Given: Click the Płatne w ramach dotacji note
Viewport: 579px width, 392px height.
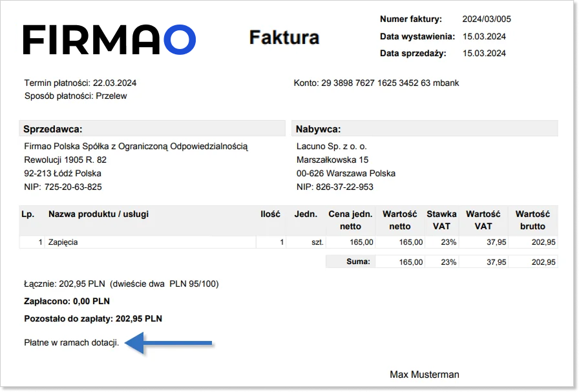Looking at the screenshot, I should [72, 343].
